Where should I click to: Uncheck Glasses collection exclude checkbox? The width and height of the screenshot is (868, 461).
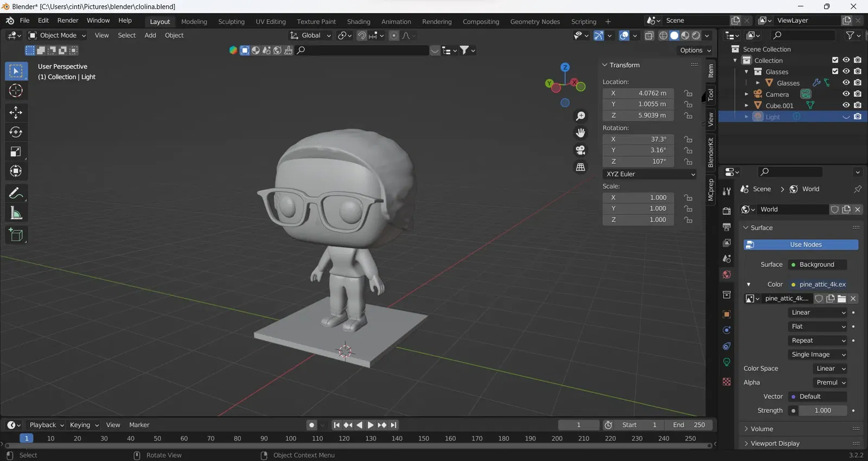pyautogui.click(x=835, y=72)
